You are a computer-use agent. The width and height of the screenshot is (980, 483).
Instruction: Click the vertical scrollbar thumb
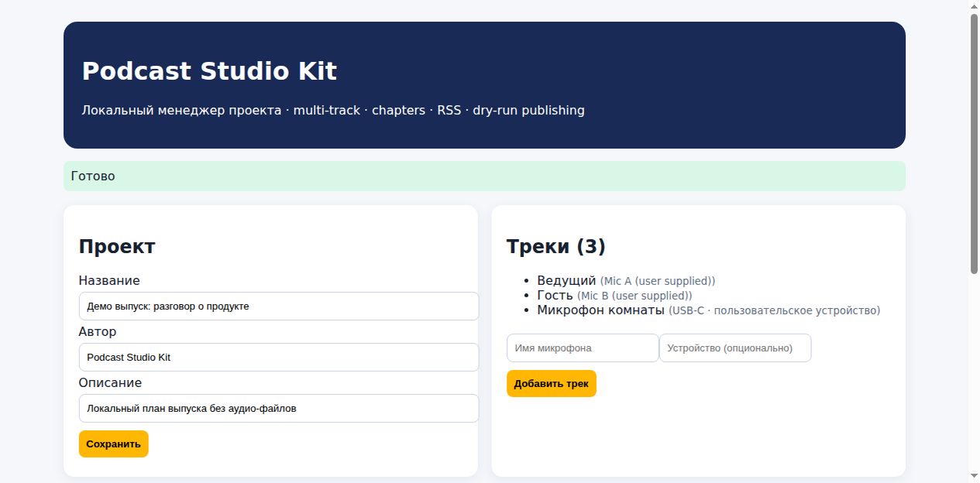pyautogui.click(x=974, y=143)
